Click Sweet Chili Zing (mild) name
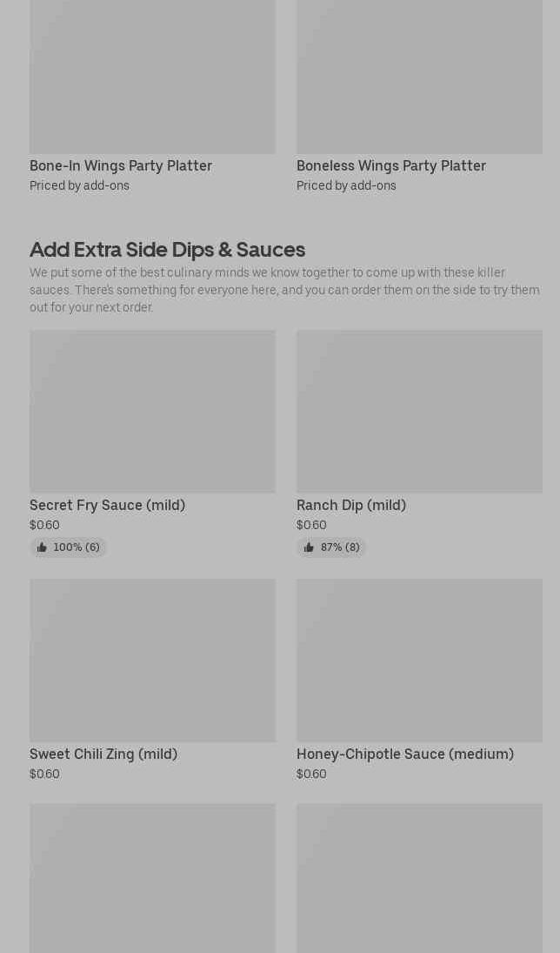 (103, 754)
